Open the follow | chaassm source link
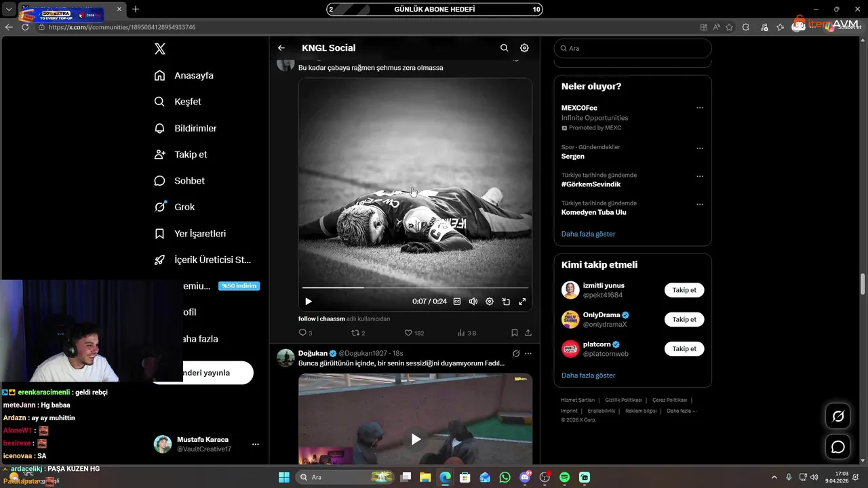Screen dimensions: 868x488 321,319
